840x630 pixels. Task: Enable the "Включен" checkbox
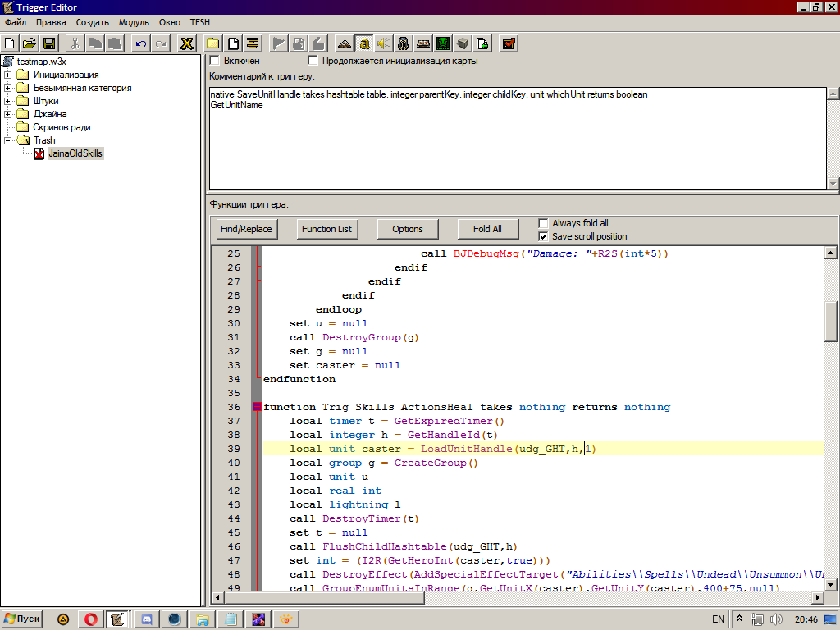pos(215,61)
